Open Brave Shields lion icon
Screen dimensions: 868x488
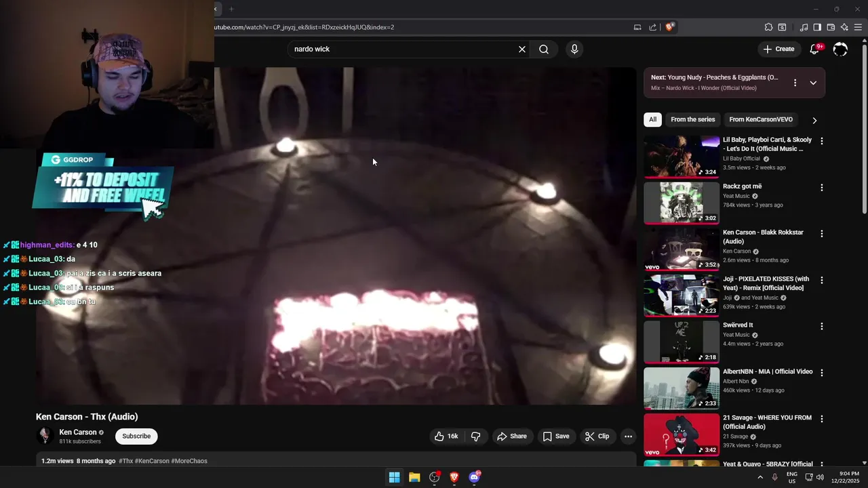670,27
